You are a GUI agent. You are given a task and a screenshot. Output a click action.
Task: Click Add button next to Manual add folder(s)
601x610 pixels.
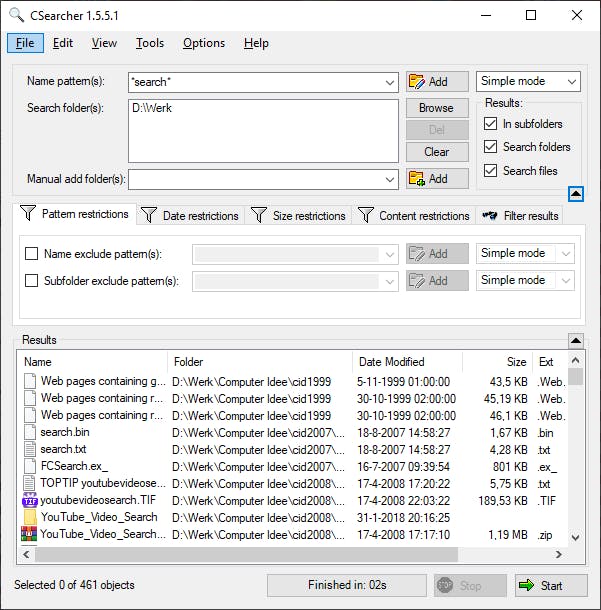click(x=437, y=179)
